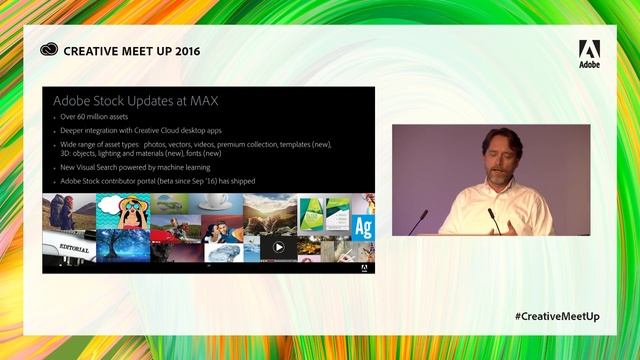The width and height of the screenshot is (640, 360).
Task: Click the '#CreativeMeetUp' hashtag
Action: tap(557, 316)
